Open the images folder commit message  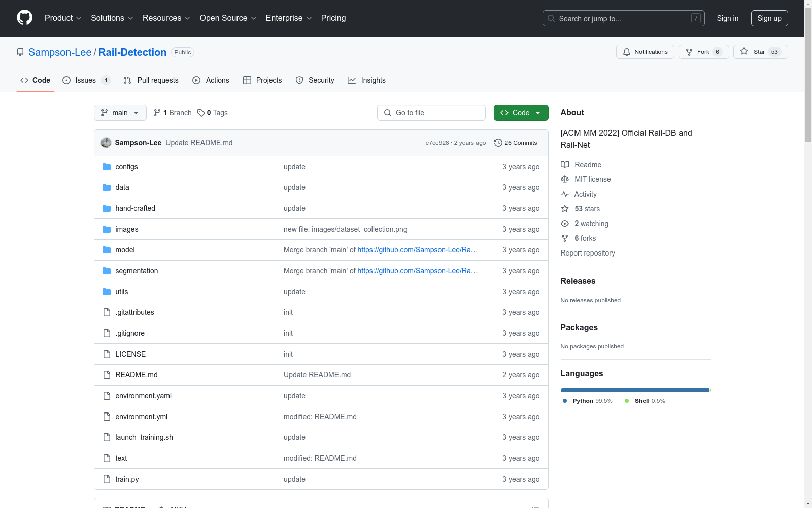click(346, 229)
